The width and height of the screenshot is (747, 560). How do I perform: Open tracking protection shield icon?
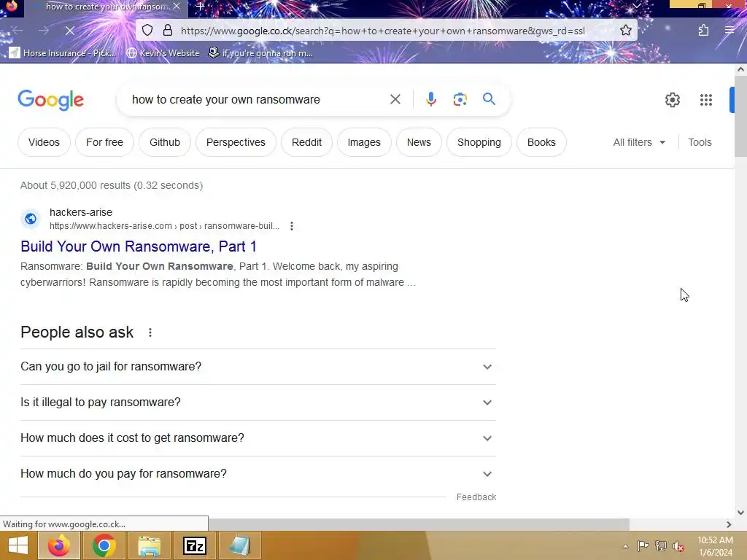point(147,31)
